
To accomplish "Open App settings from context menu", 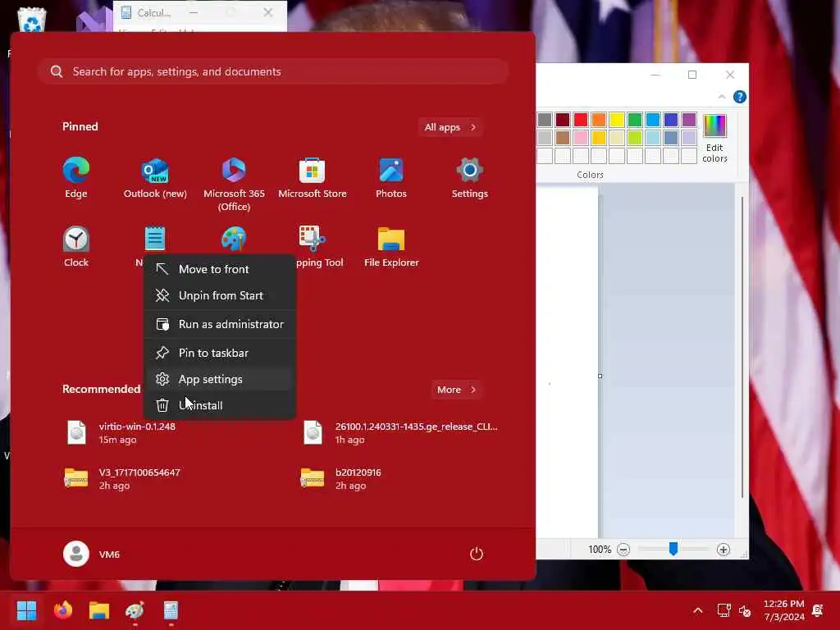I will pyautogui.click(x=220, y=379).
